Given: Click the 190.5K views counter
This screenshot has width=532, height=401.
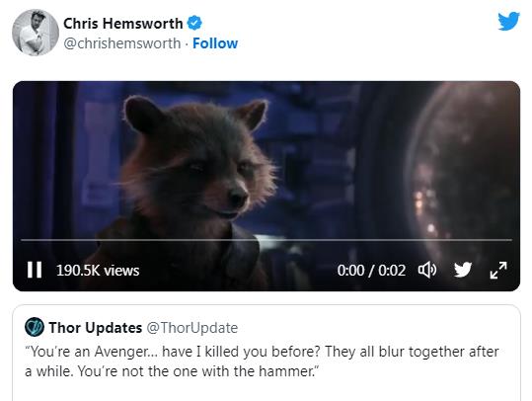Looking at the screenshot, I should pyautogui.click(x=98, y=271).
